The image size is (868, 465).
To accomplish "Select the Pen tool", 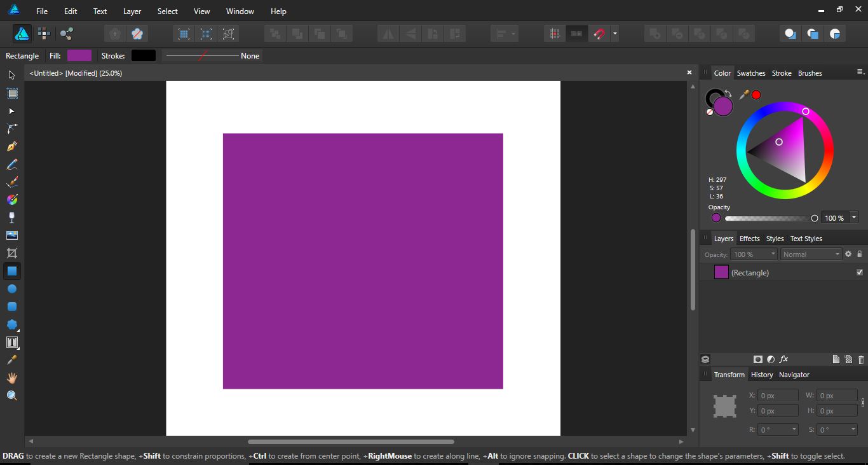I will point(11,146).
